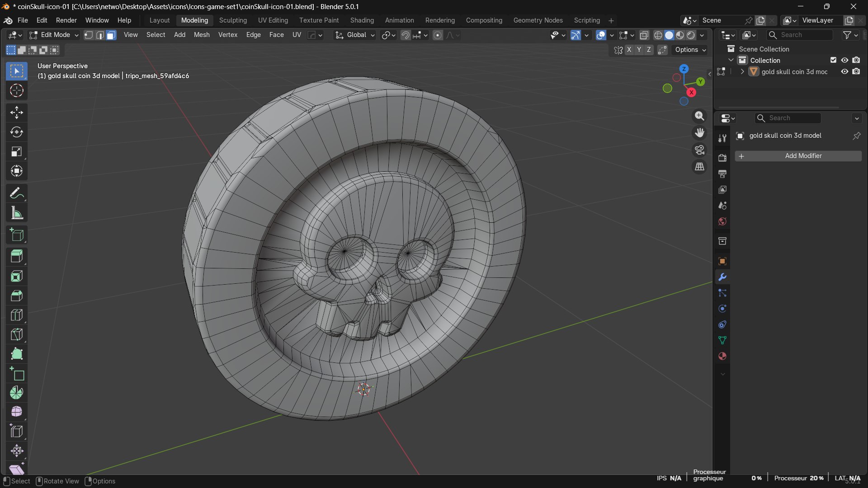Screen dimensions: 868x488
Task: Select the Knife tool
Action: 17,334
